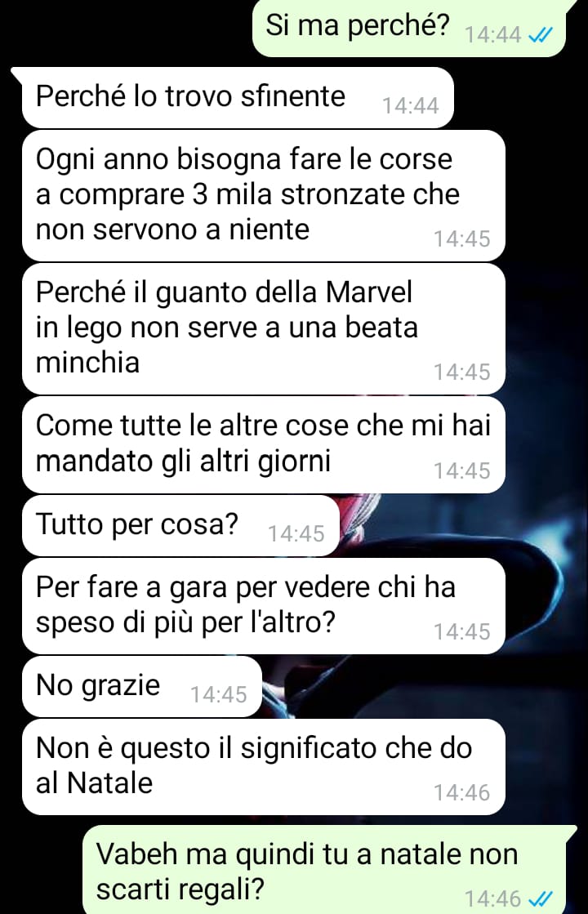Tap 'Vabeh ma quindi tu a natale' message
The image size is (588, 914).
(330, 870)
